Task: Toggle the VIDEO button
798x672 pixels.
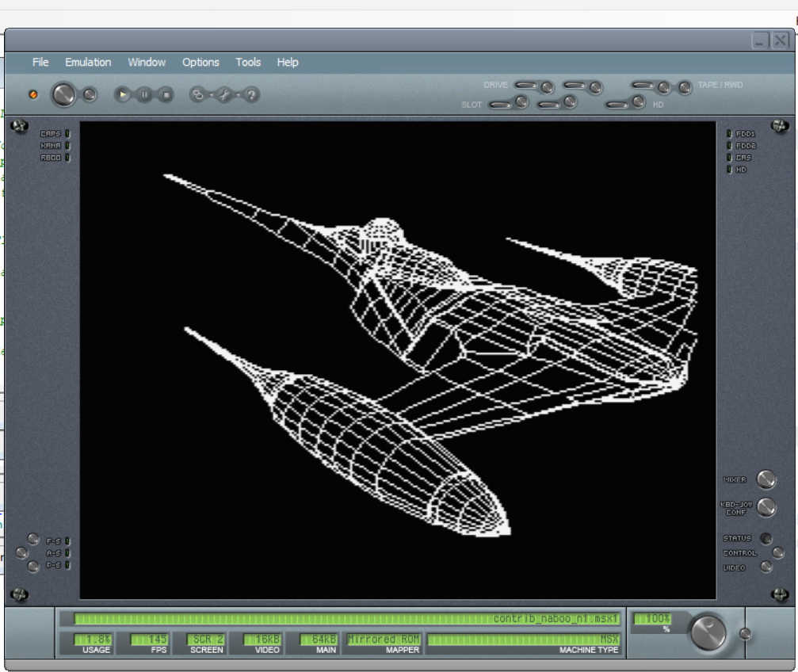Action: [x=766, y=567]
